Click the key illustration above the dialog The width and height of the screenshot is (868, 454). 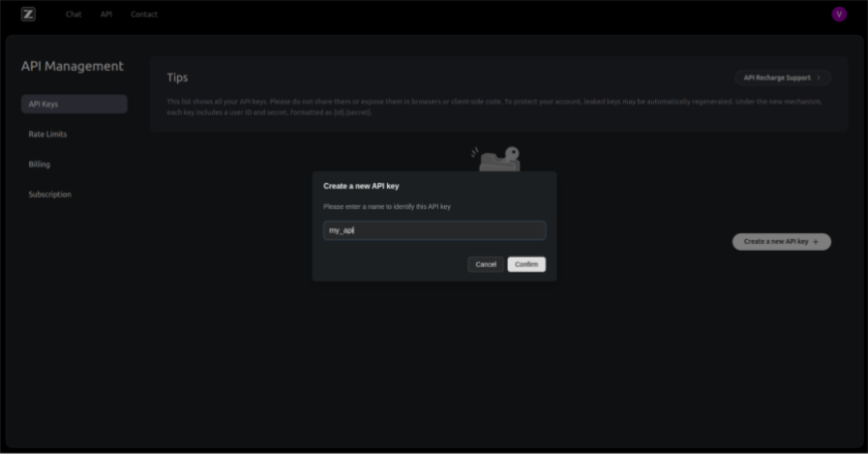click(x=499, y=158)
